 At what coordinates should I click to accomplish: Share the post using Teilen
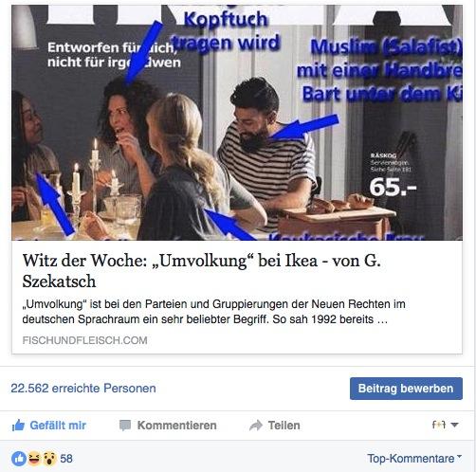coord(284,426)
